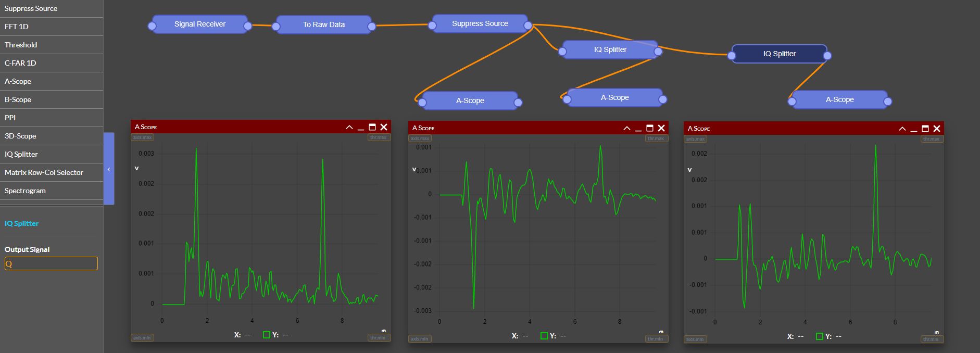The image size is (980, 353).
Task: Click the output port of the leftmost A-Scope node
Action: click(x=518, y=102)
